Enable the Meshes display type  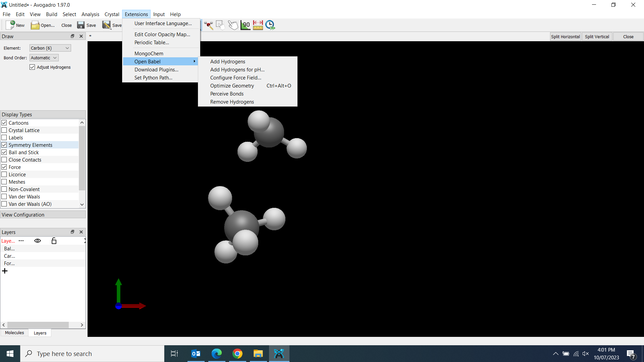tap(4, 182)
